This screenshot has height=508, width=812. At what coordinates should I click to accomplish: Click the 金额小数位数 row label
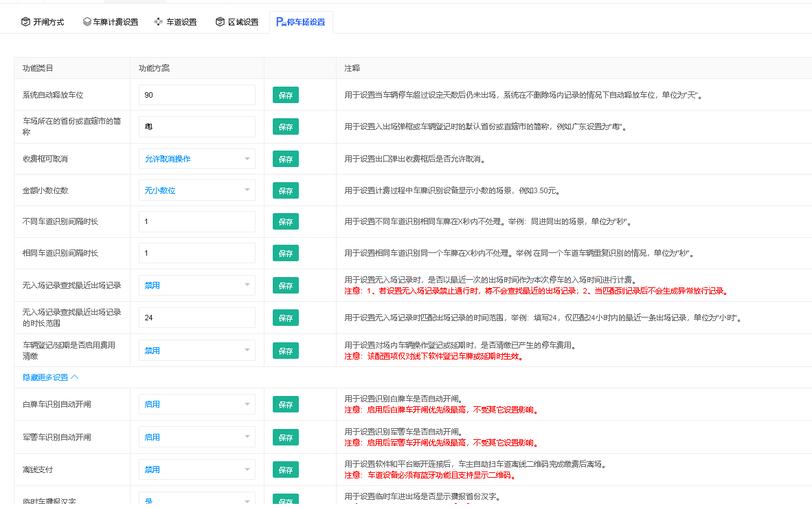(45, 190)
